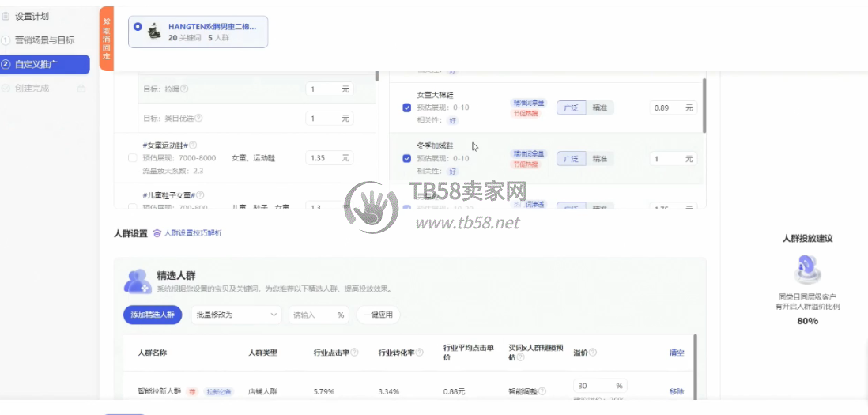Click the help icon next to 行业转化率

click(x=420, y=353)
